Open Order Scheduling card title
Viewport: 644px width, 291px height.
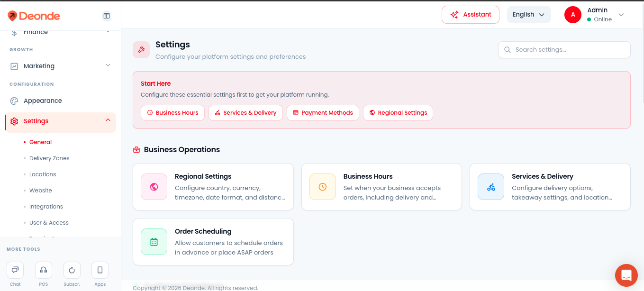203,231
